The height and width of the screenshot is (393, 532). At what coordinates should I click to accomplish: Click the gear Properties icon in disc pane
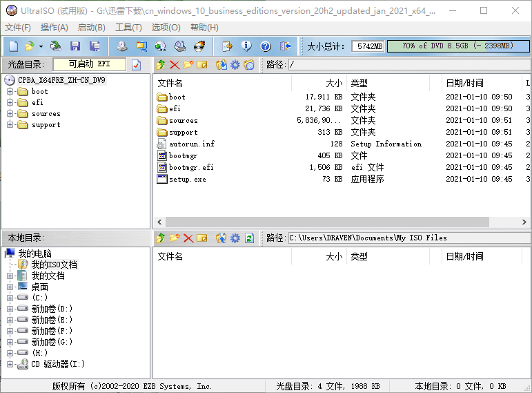click(235, 64)
